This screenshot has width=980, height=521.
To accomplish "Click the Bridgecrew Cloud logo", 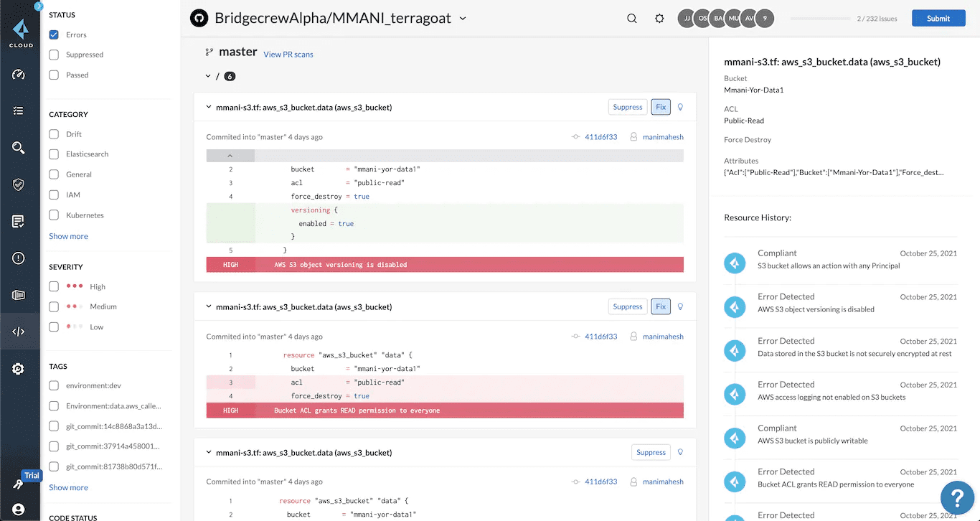I will click(x=20, y=34).
